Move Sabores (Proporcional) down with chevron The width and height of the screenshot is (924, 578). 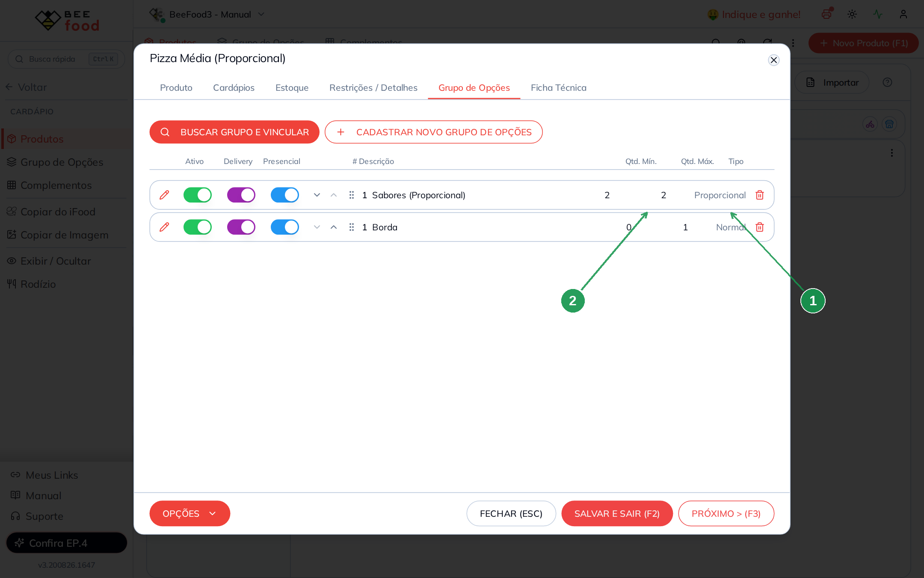pos(317,195)
